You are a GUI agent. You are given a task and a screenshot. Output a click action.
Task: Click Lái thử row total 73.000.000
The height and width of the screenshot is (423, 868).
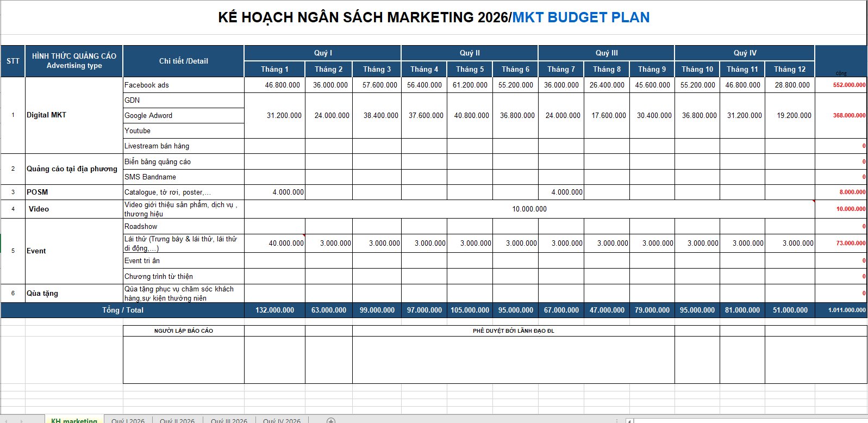pos(841,243)
